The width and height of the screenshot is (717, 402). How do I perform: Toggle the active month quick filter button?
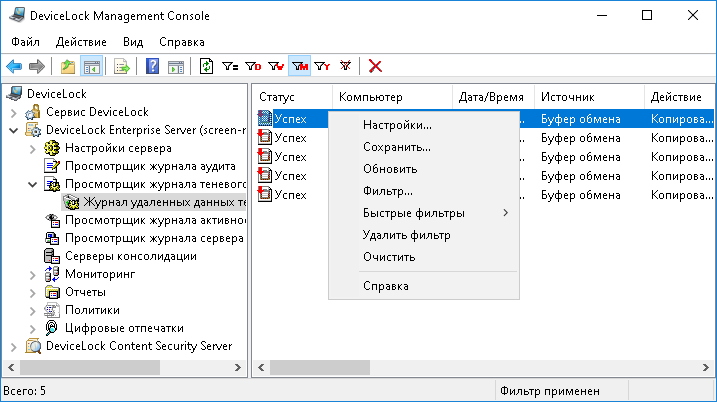tap(299, 67)
